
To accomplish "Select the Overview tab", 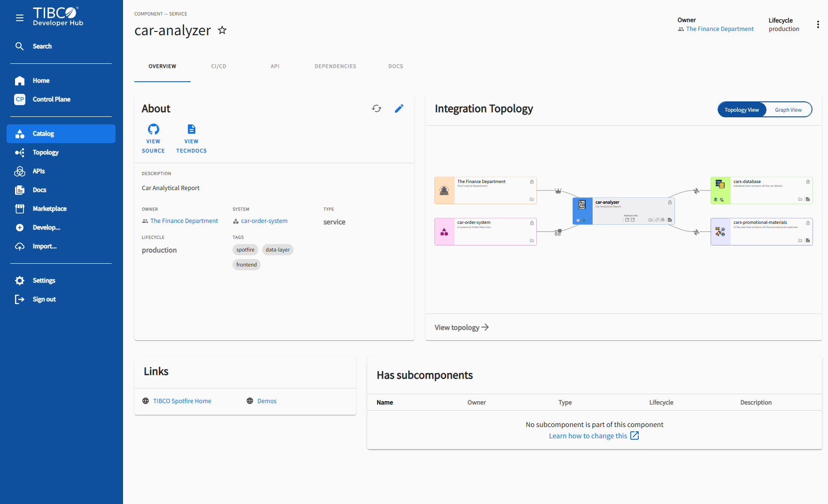I will [163, 66].
